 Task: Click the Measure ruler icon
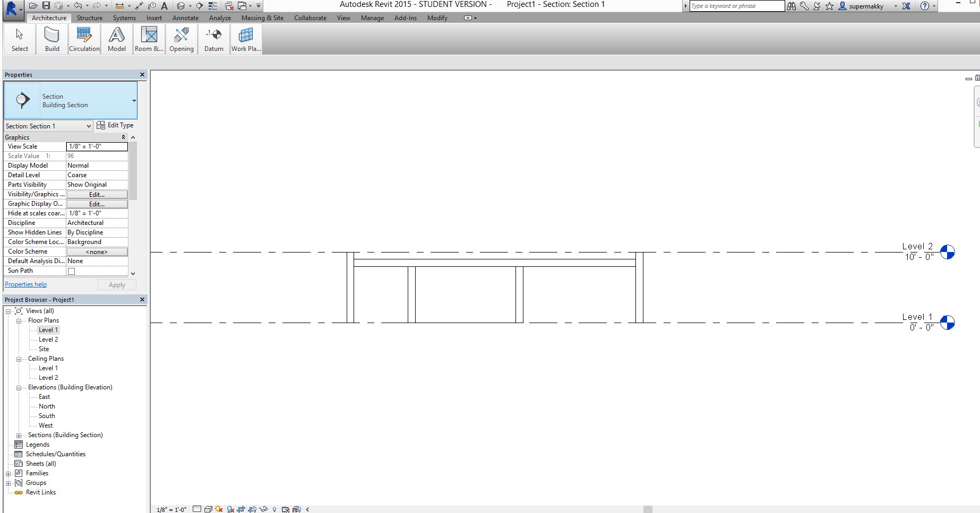[119, 6]
